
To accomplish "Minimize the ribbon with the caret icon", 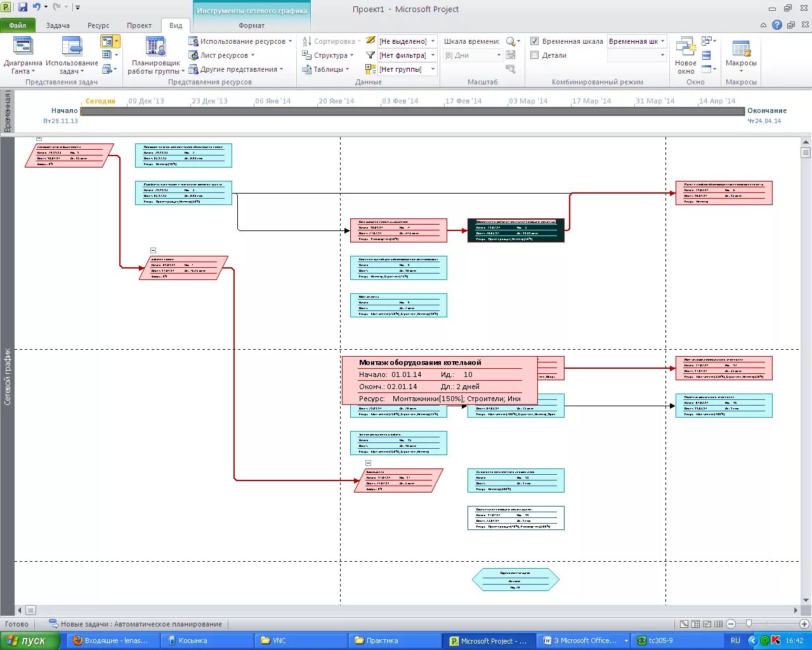I will tap(764, 25).
